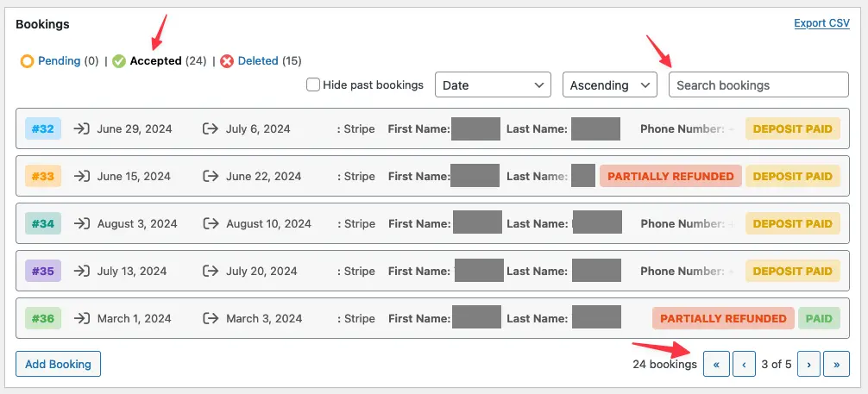Switch to Accepted bookings tab

(x=155, y=61)
